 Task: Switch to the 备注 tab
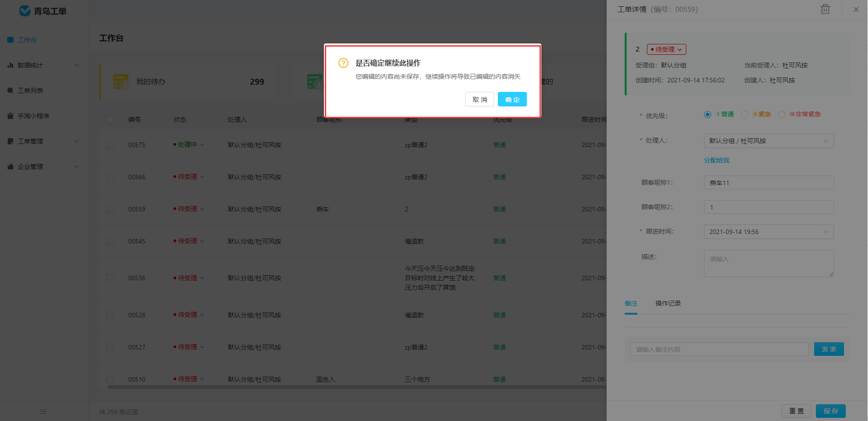pyautogui.click(x=631, y=303)
